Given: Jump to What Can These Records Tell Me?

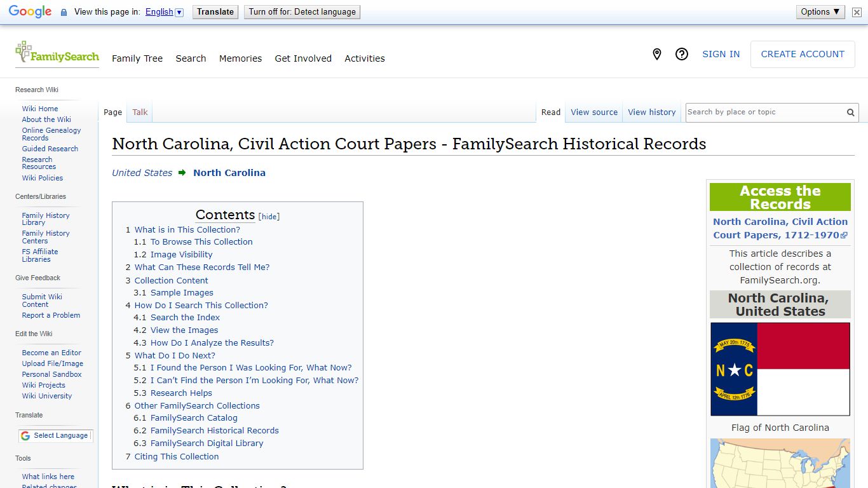Looking at the screenshot, I should (x=202, y=268).
